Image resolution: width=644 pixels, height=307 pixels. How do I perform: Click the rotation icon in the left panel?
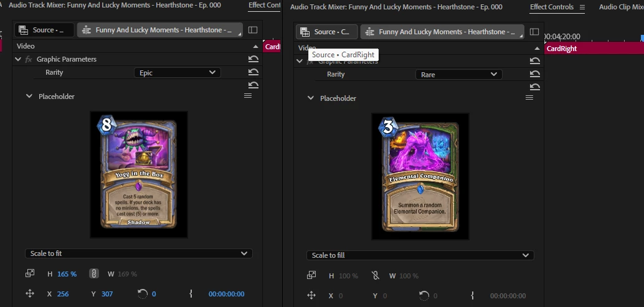[x=143, y=293]
